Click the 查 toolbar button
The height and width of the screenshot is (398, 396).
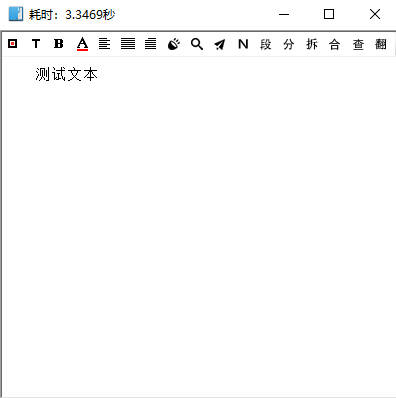click(x=358, y=44)
